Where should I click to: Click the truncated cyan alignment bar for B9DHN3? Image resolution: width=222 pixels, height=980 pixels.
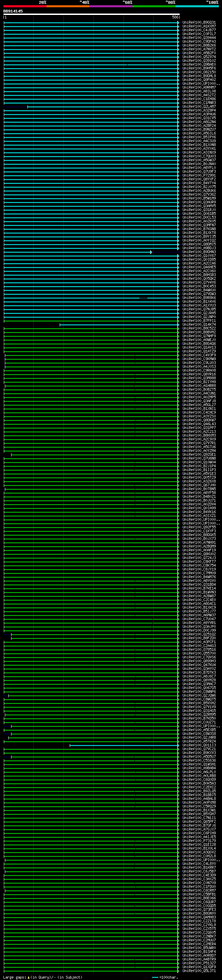(x=78, y=252)
